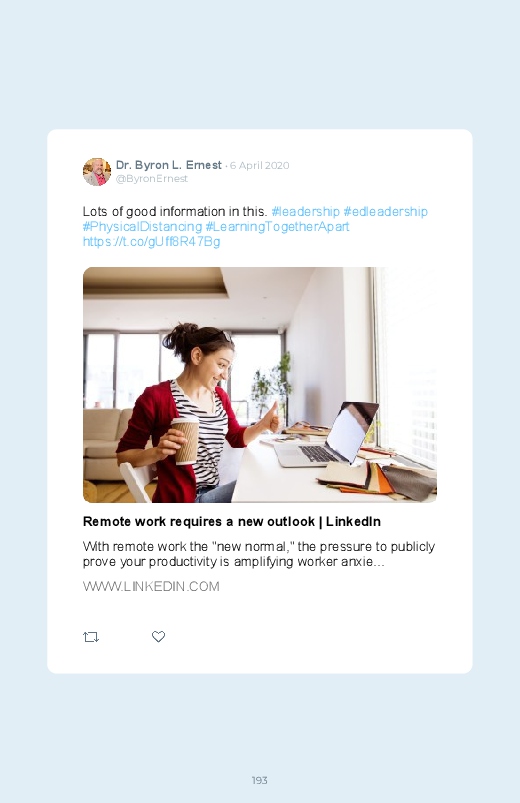Click the 6 April 2020 timestamp
This screenshot has width=520, height=803.
coord(259,165)
